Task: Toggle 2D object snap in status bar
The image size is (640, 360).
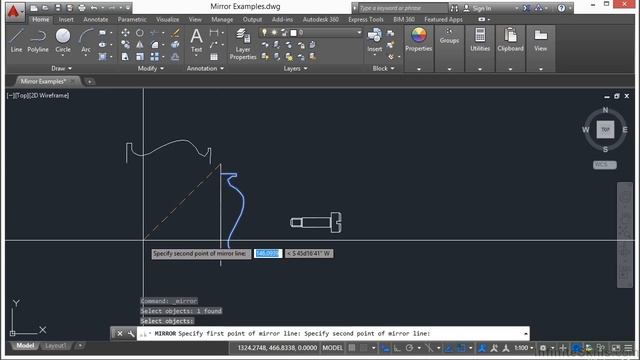Action: (x=461, y=348)
